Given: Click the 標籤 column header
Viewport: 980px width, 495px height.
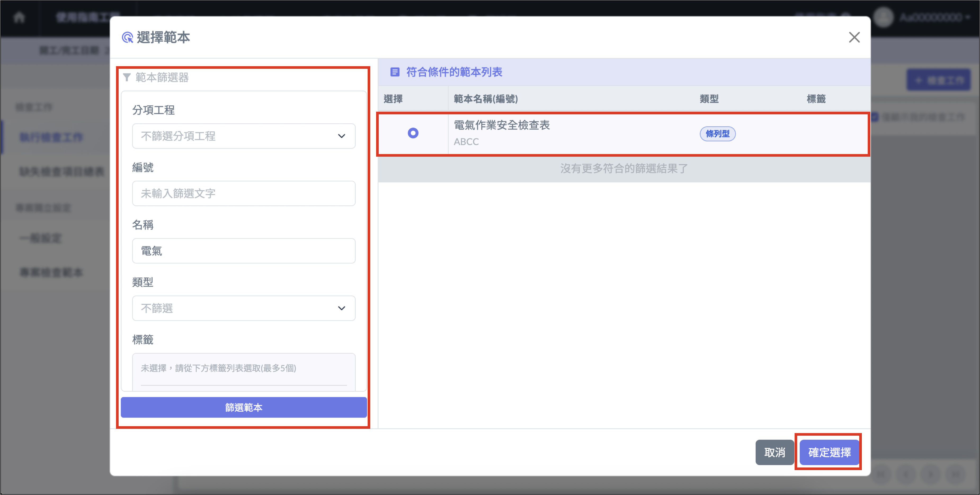Looking at the screenshot, I should coord(816,99).
